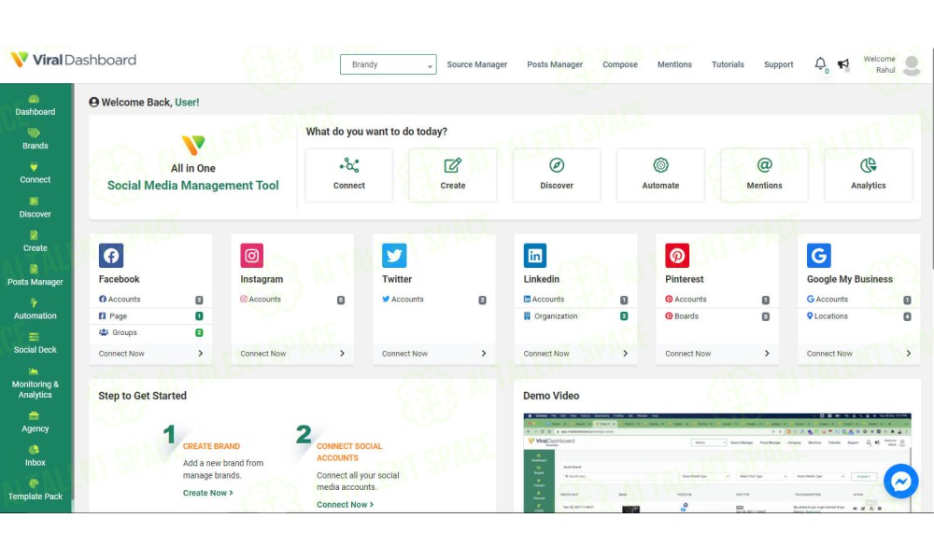Select Create in the sidebar

[35, 242]
